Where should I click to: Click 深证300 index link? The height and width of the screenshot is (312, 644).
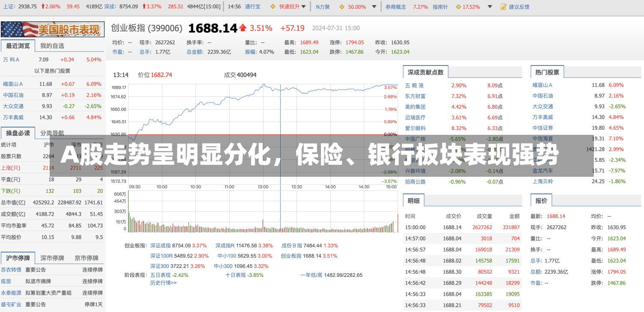(159, 266)
